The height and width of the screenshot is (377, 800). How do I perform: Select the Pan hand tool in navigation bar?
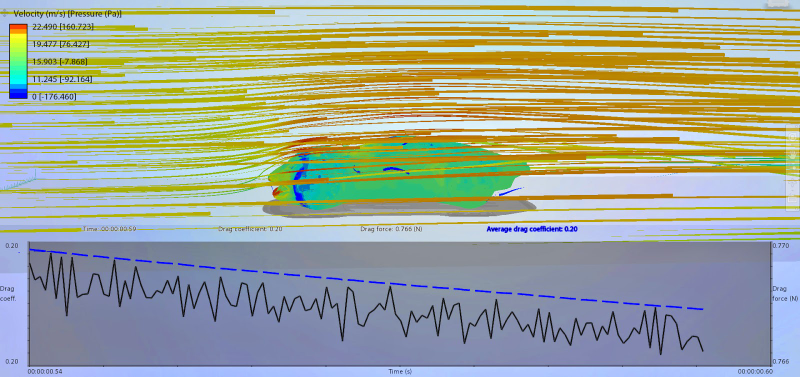[792, 155]
